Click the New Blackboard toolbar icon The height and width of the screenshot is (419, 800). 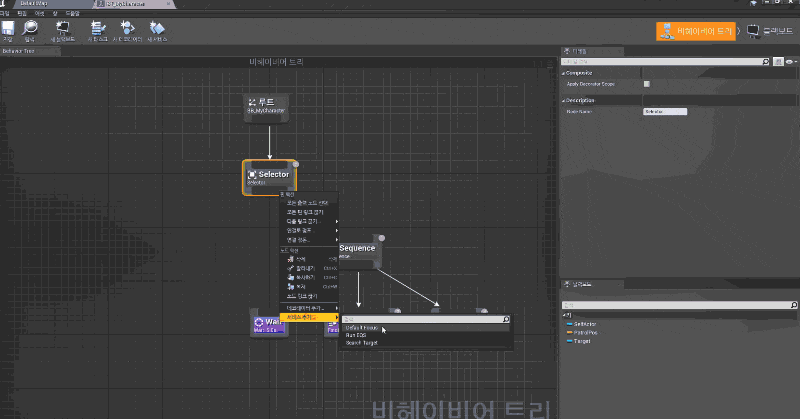[65, 31]
